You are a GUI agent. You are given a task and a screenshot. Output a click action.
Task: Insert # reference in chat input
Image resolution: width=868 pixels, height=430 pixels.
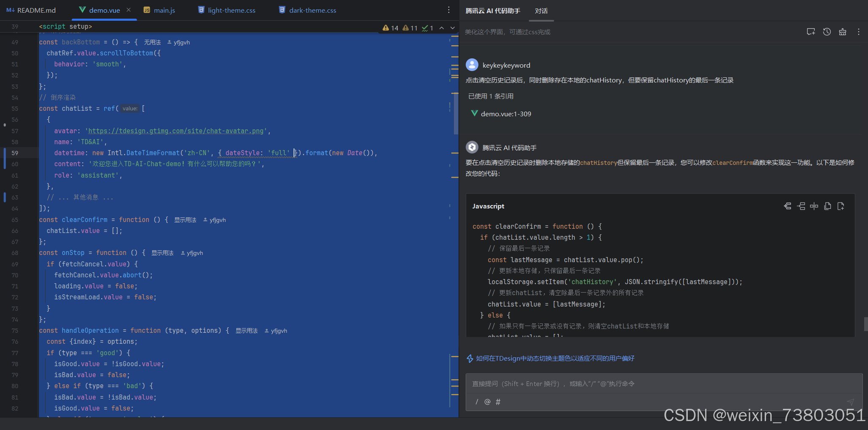498,402
